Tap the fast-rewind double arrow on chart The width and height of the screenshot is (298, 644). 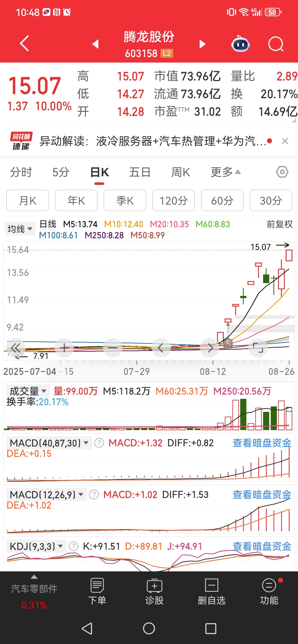click(15, 348)
